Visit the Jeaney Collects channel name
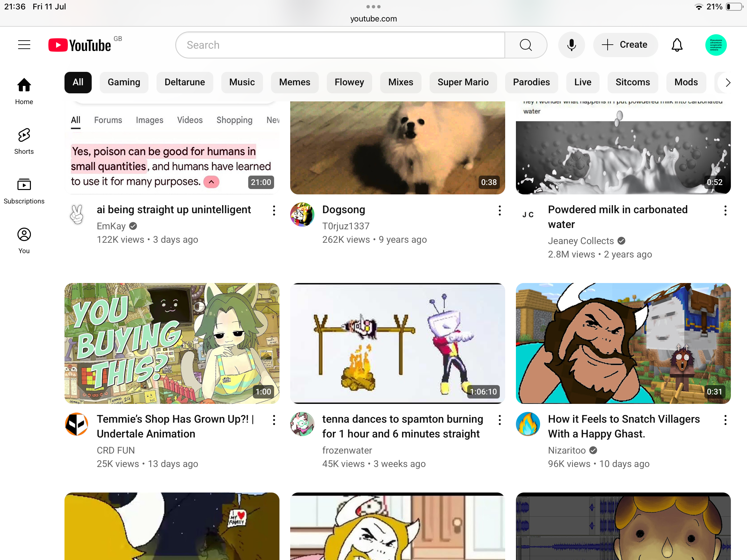The width and height of the screenshot is (747, 560). (581, 241)
